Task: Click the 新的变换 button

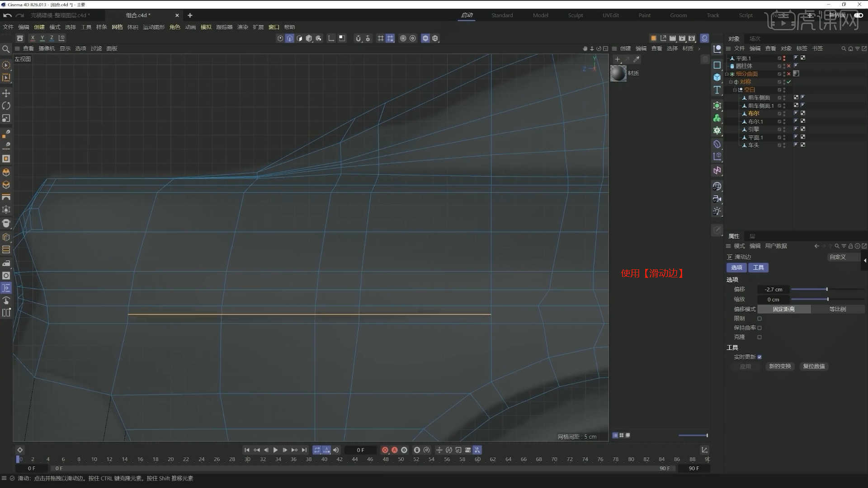Action: click(x=780, y=366)
